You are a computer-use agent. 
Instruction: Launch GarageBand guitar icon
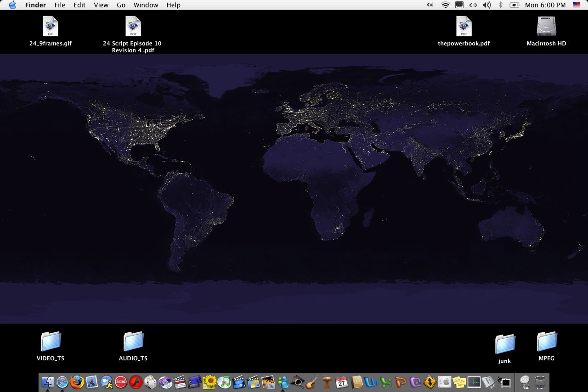coord(312,382)
